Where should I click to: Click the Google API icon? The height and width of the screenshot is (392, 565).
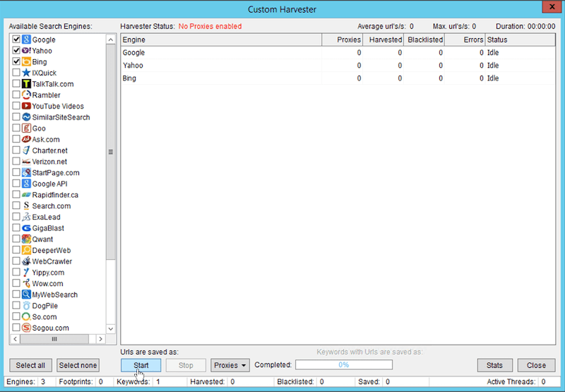click(26, 184)
